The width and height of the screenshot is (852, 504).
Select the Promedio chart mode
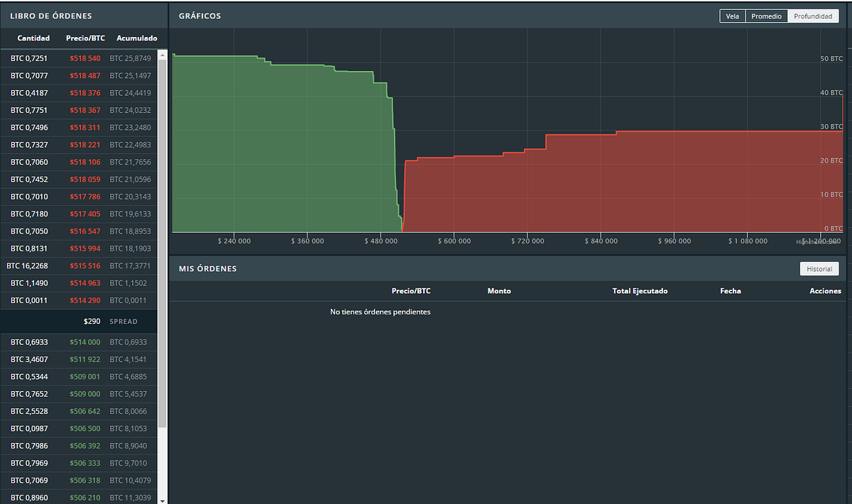pos(766,16)
